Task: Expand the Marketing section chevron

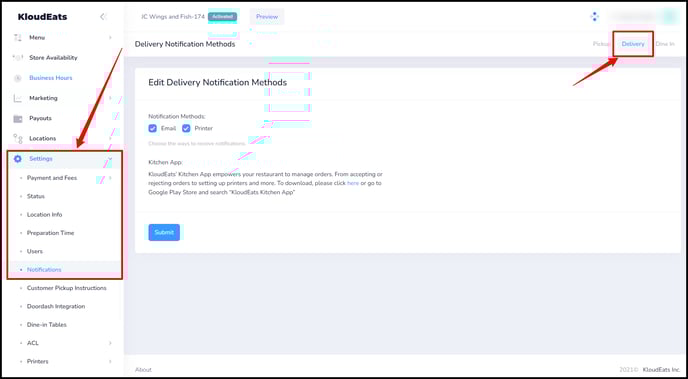Action: pos(110,98)
